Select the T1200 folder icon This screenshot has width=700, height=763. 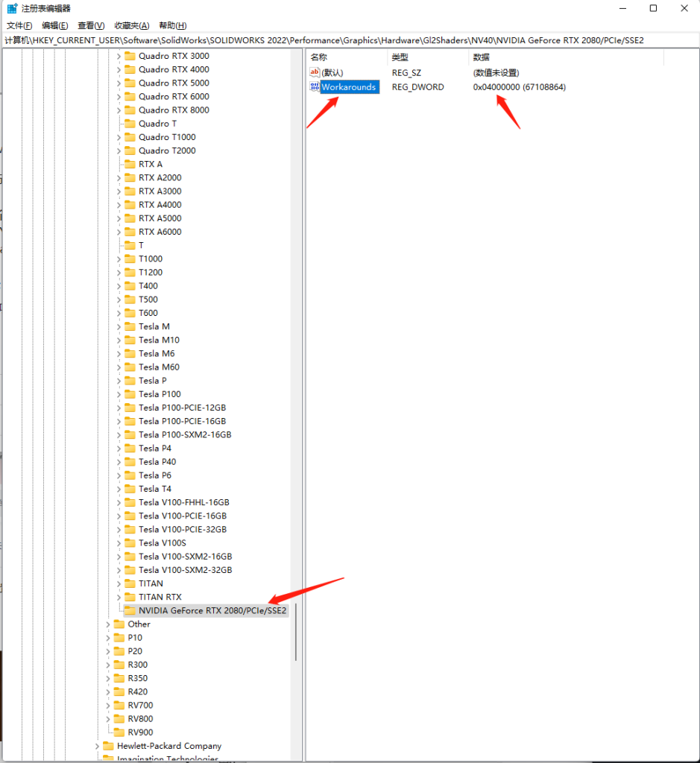click(x=130, y=272)
